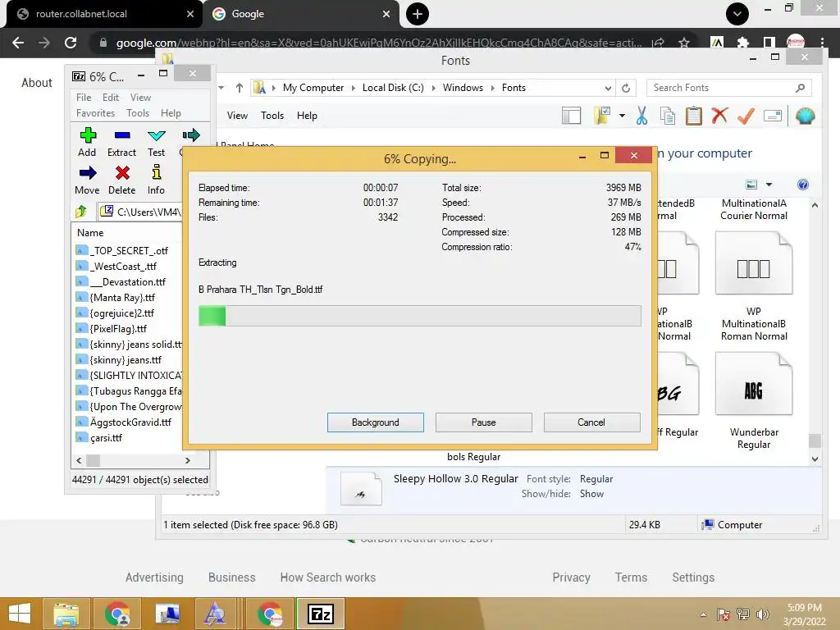Open Chrome tab search dropdown
This screenshot has height=630, width=840.
click(x=737, y=14)
